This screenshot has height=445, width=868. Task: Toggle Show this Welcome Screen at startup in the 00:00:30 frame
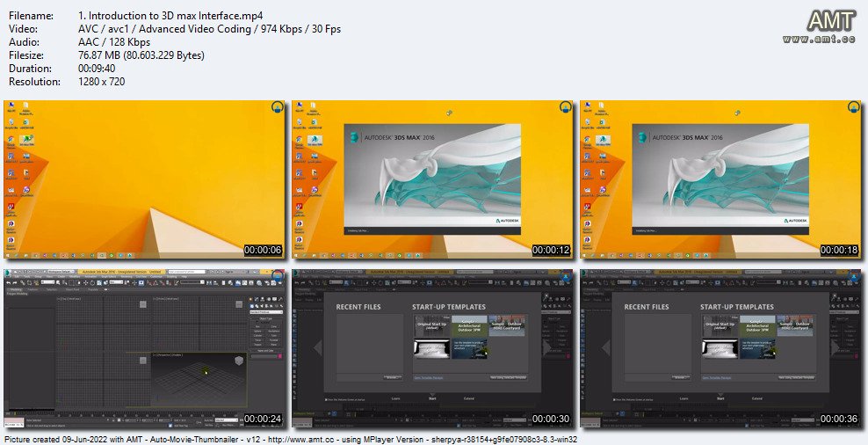click(326, 399)
